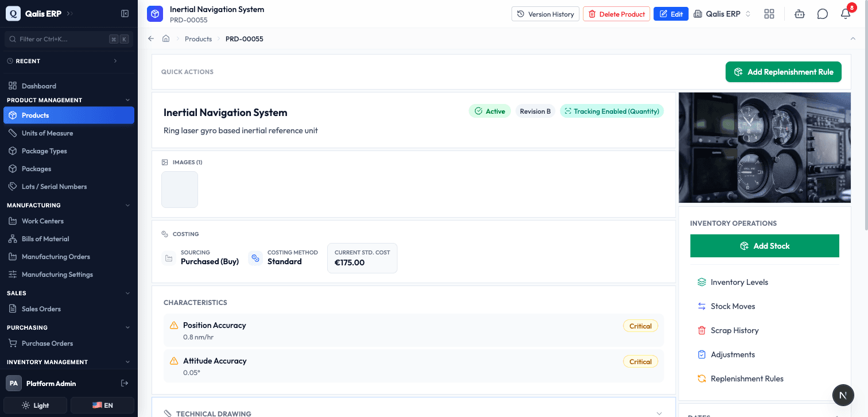
Task: Click the round N badge icon
Action: (x=843, y=395)
